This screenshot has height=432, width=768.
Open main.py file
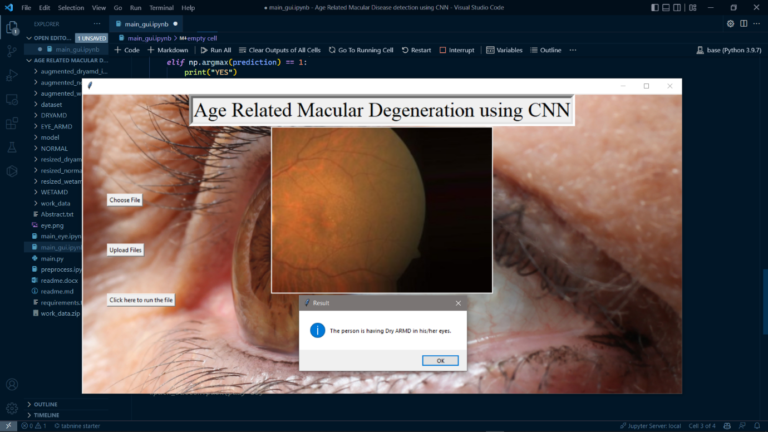coord(52,258)
